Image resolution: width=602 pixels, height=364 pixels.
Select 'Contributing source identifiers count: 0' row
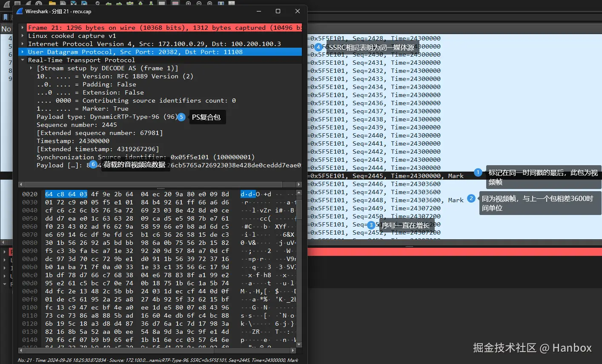(136, 100)
